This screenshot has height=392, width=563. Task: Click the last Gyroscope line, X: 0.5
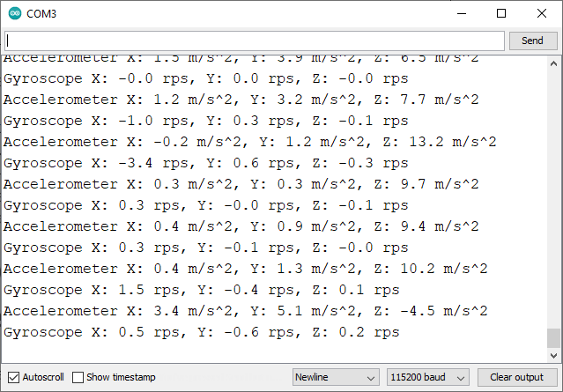click(x=201, y=332)
